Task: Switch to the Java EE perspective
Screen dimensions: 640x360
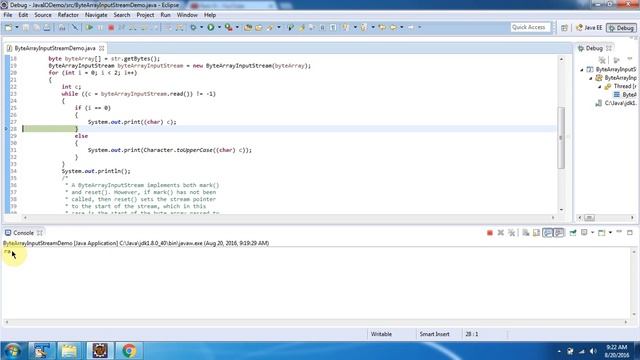Action: tap(589, 28)
